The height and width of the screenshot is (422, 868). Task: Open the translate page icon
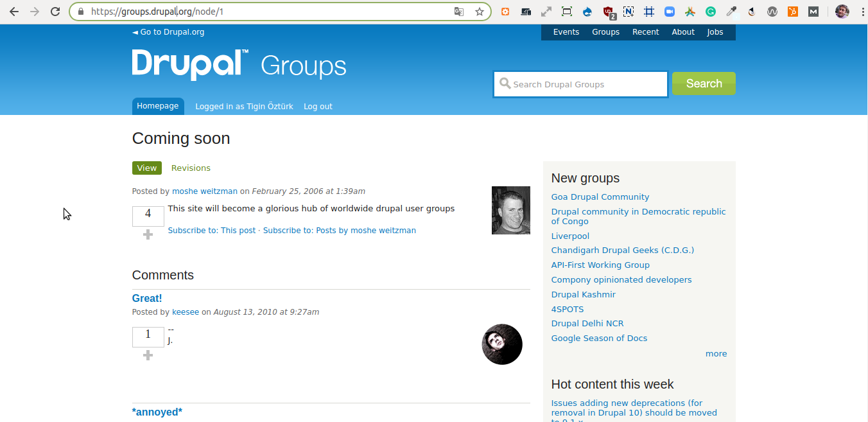coord(459,12)
